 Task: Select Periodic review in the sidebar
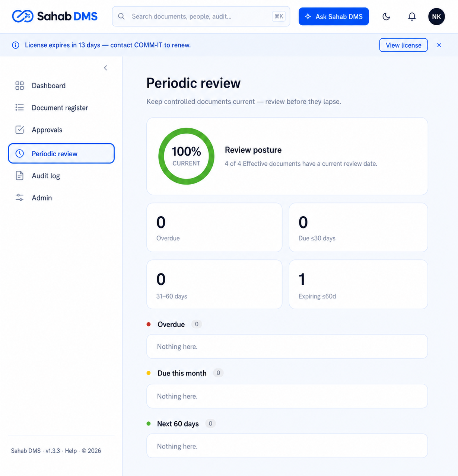coord(61,153)
